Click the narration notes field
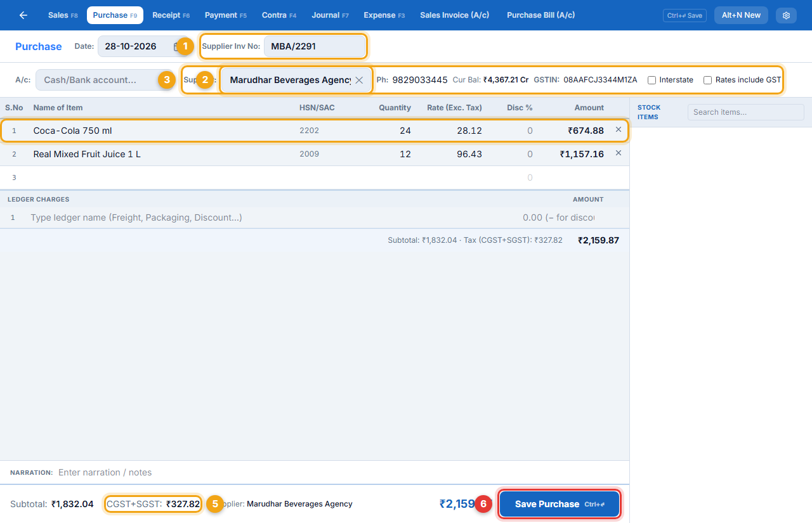812x523 pixels. pos(339,472)
